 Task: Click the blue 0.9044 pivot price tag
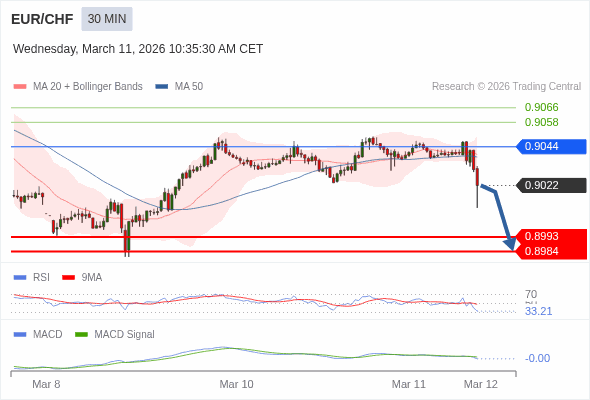551,146
